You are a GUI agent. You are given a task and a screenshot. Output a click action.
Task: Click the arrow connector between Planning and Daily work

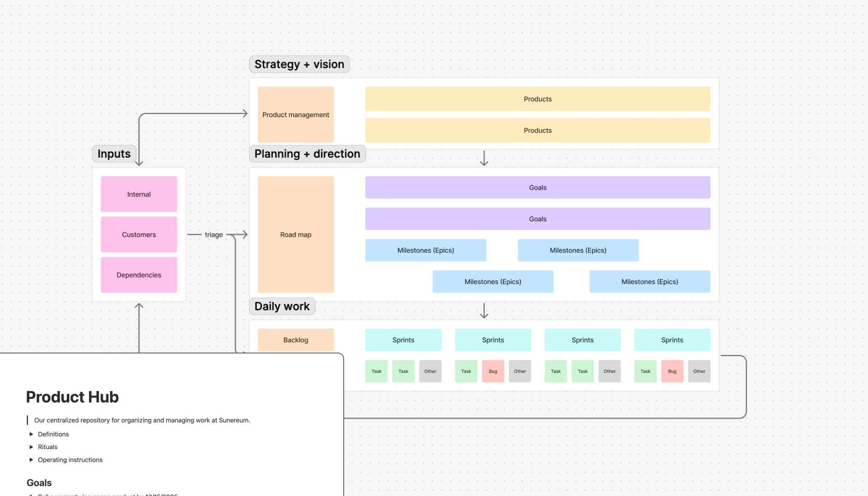484,311
